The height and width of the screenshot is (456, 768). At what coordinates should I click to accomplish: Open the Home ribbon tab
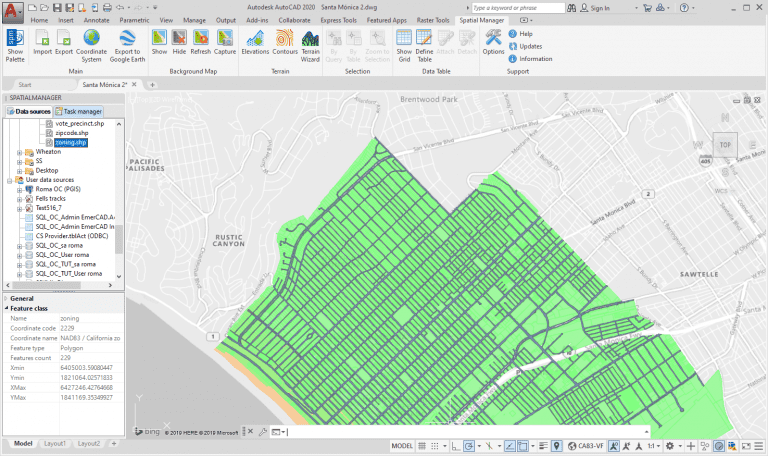tap(39, 20)
